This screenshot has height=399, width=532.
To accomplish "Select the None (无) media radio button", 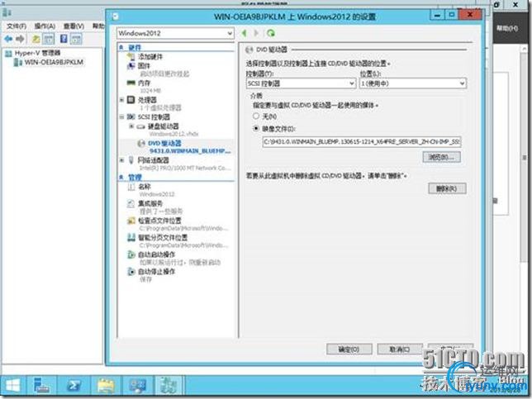I will pyautogui.click(x=256, y=116).
